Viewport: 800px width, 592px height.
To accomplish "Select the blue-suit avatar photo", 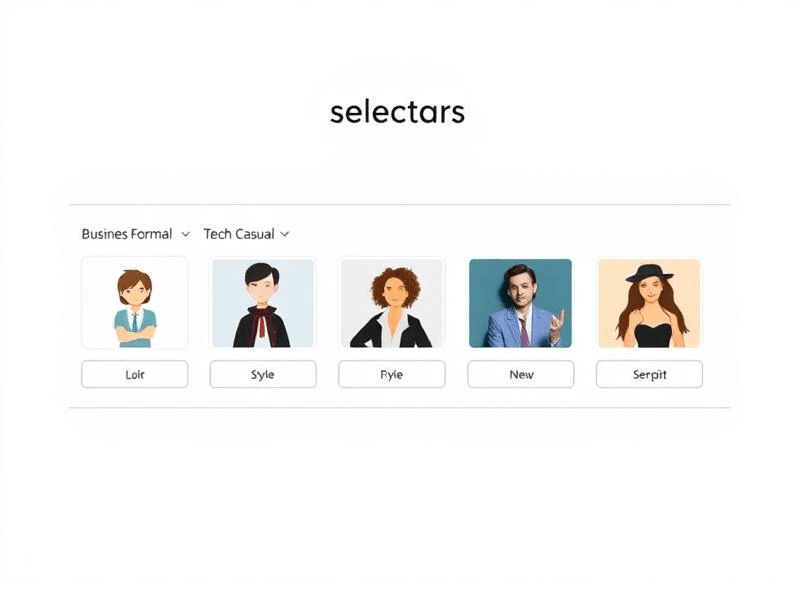I will tap(520, 302).
